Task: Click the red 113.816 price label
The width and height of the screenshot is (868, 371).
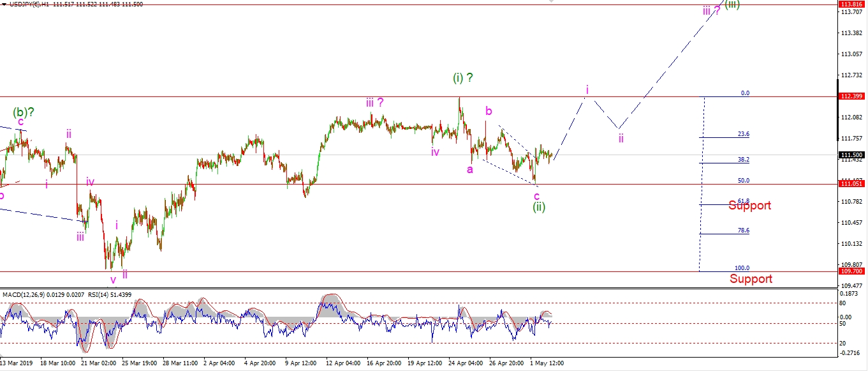Action: click(x=851, y=4)
